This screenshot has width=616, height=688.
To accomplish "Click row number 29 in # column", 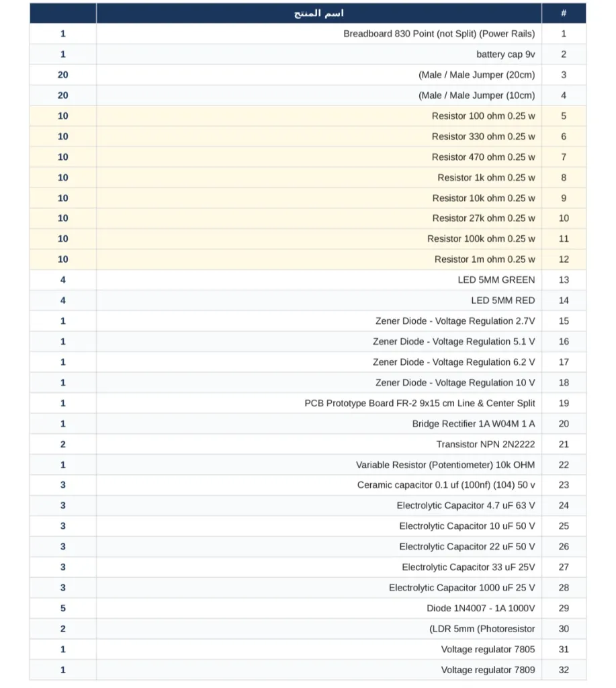I will coord(564,609).
